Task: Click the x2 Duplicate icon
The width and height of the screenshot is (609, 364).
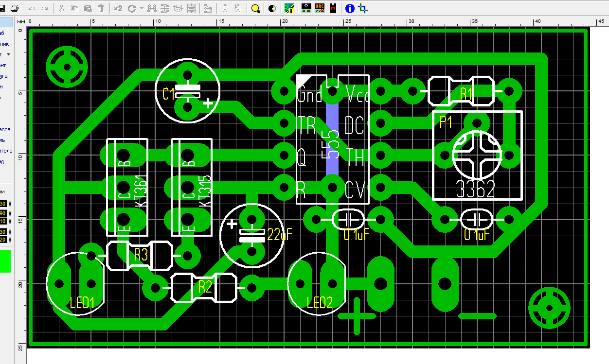Action: coord(118,8)
